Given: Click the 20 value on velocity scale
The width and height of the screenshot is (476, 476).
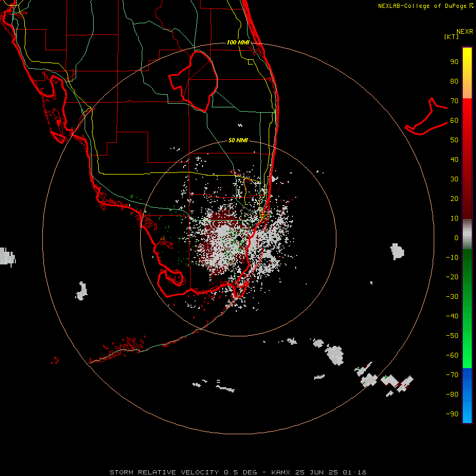Looking at the screenshot, I should (x=454, y=199).
